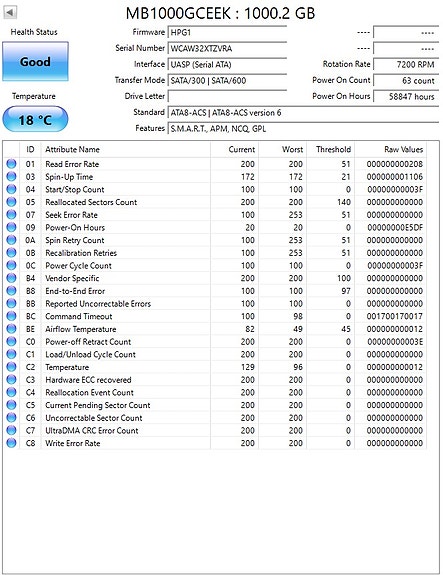Click the Good health status button
This screenshot has width=443, height=575.
coord(35,61)
